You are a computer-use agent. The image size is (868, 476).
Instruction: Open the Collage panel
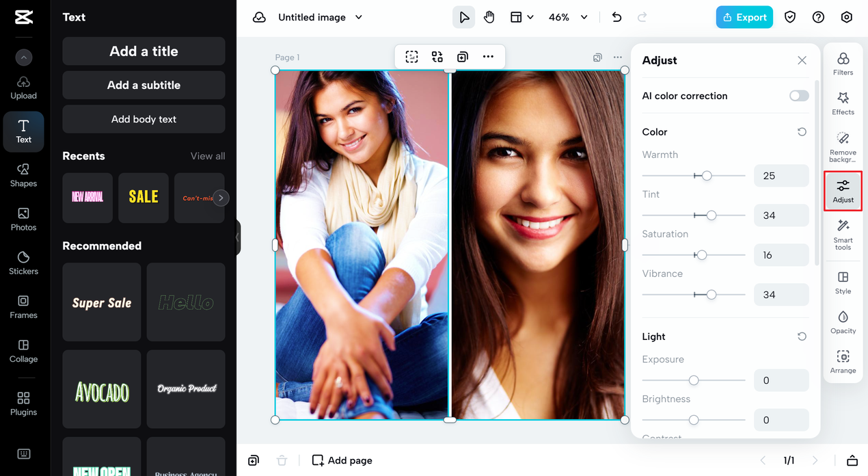pos(24,350)
